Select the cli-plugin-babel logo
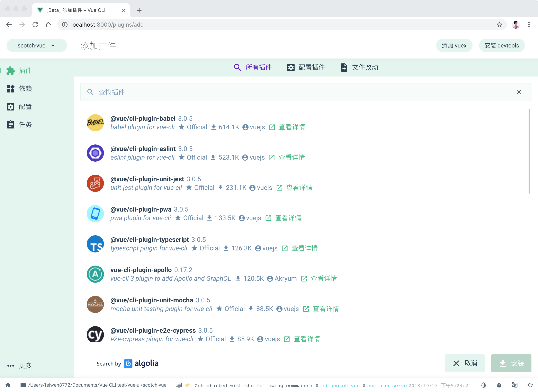Image resolution: width=538 pixels, height=392 pixels. click(95, 123)
